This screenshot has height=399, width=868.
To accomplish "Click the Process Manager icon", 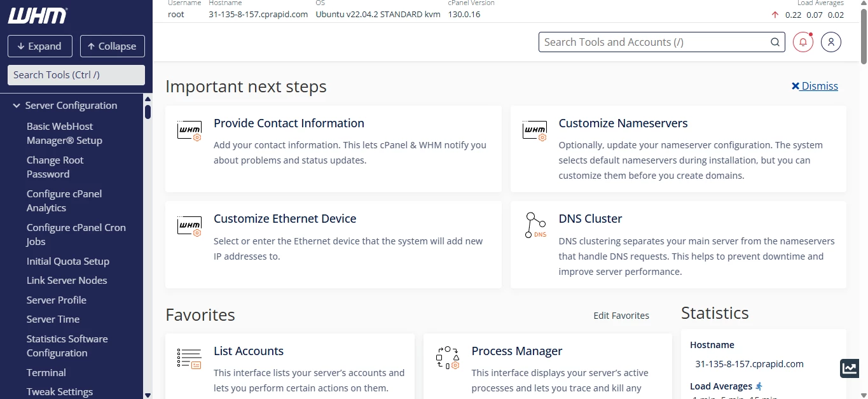I will tap(447, 358).
